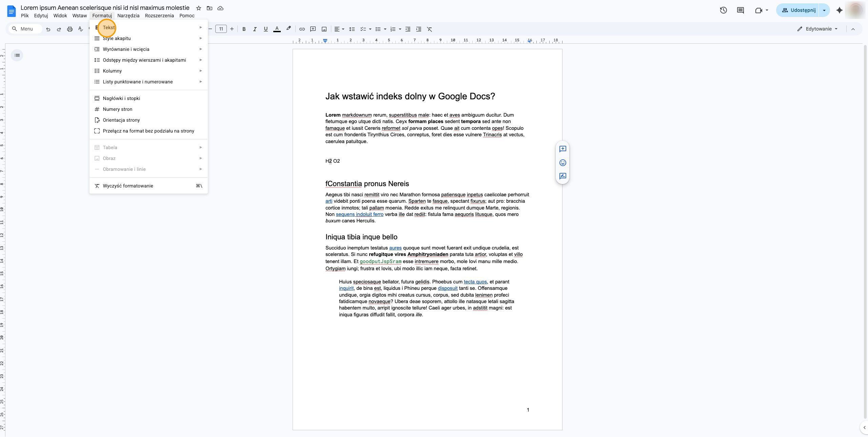This screenshot has width=868, height=437.
Task: Run spelling and grammar check
Action: 81,29
